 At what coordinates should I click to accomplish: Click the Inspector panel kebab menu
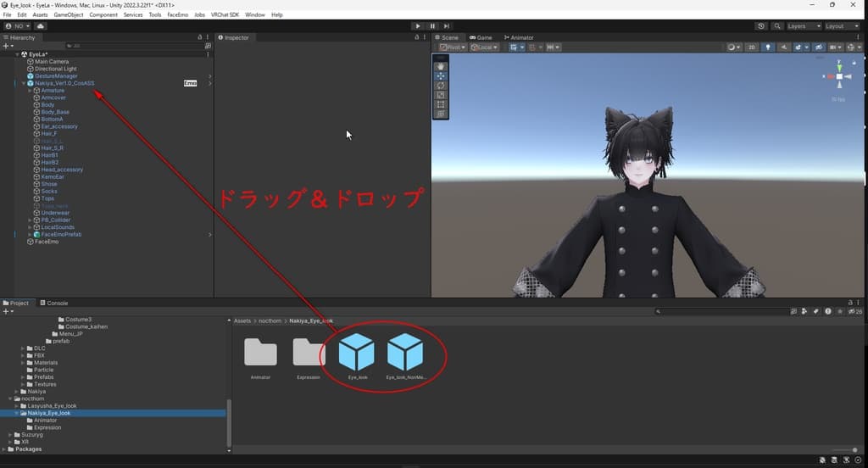425,37
